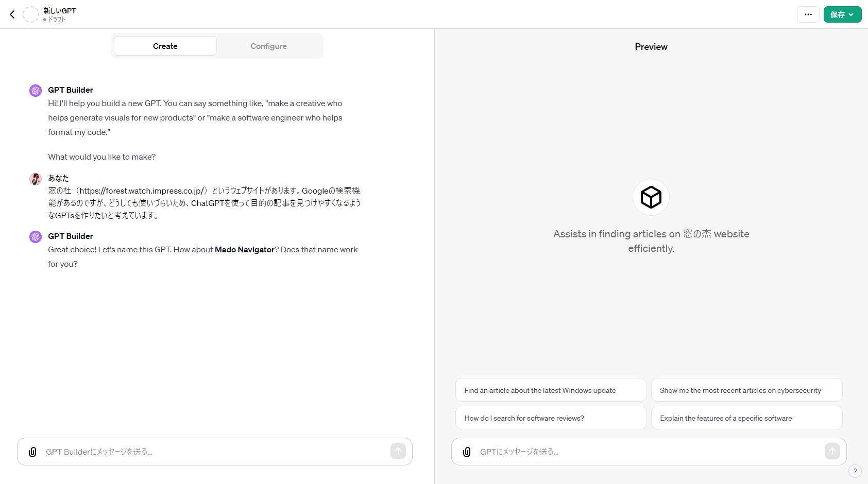868x484 pixels.
Task: Switch to the Configure tab
Action: coord(268,46)
